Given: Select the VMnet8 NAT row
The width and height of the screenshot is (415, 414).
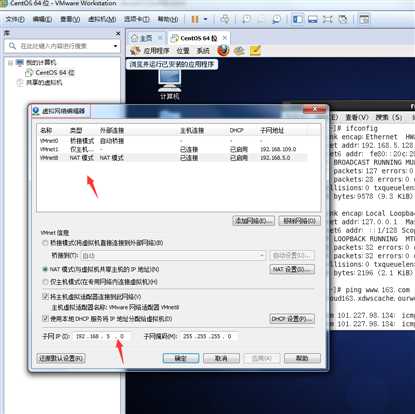Looking at the screenshot, I should tap(172, 157).
